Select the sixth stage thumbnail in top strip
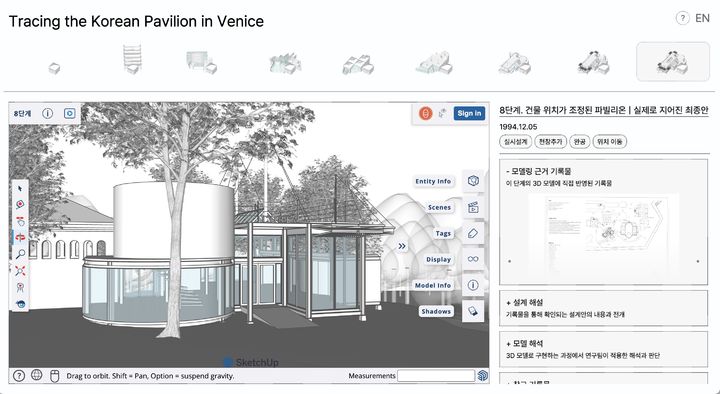 coord(434,63)
